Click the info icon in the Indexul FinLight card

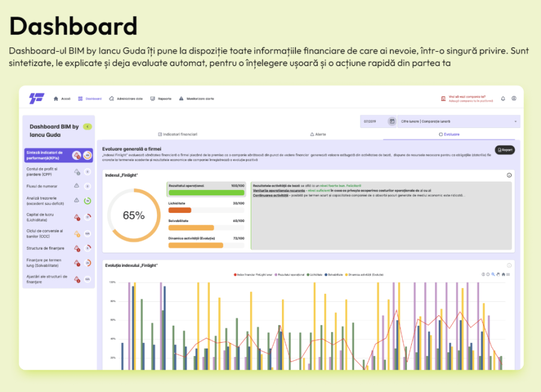click(509, 175)
